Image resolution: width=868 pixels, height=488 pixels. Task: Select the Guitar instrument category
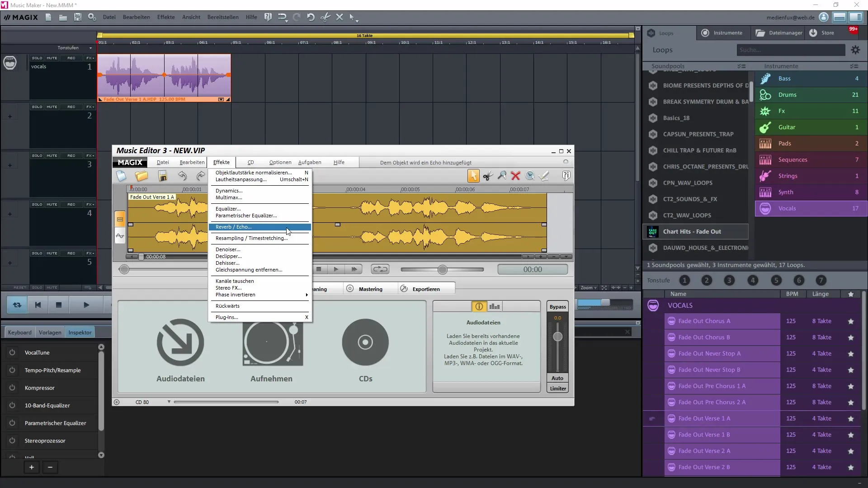point(811,127)
